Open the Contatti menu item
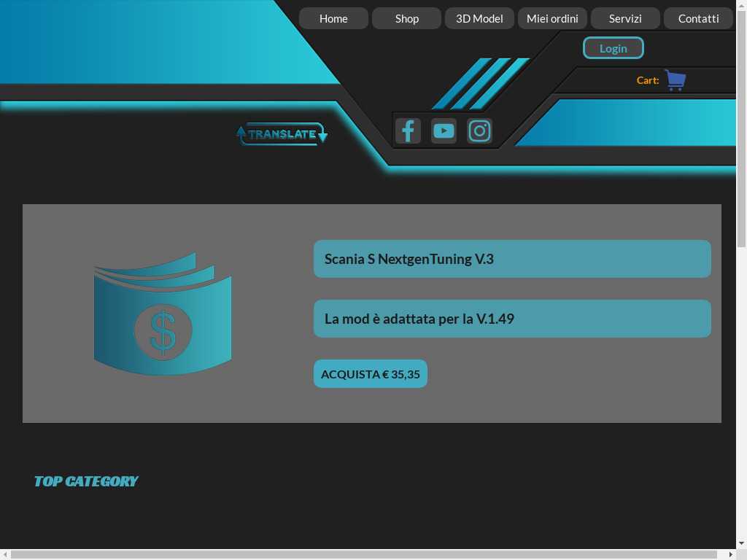 pyautogui.click(x=698, y=18)
